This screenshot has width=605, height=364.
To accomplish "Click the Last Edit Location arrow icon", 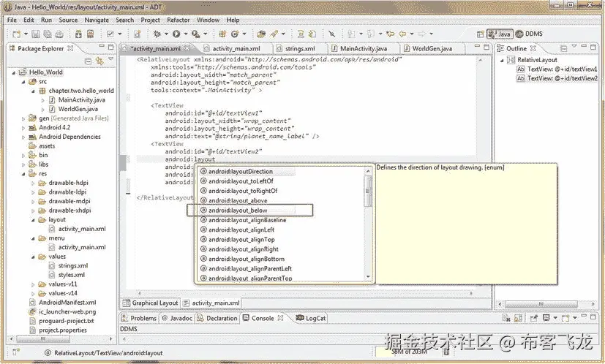I will [x=390, y=34].
